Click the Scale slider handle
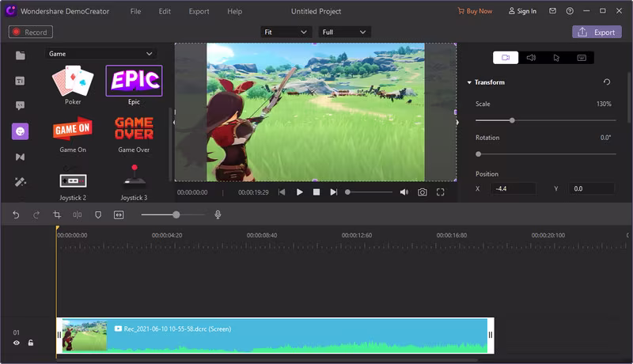Image resolution: width=633 pixels, height=364 pixels. coord(512,120)
